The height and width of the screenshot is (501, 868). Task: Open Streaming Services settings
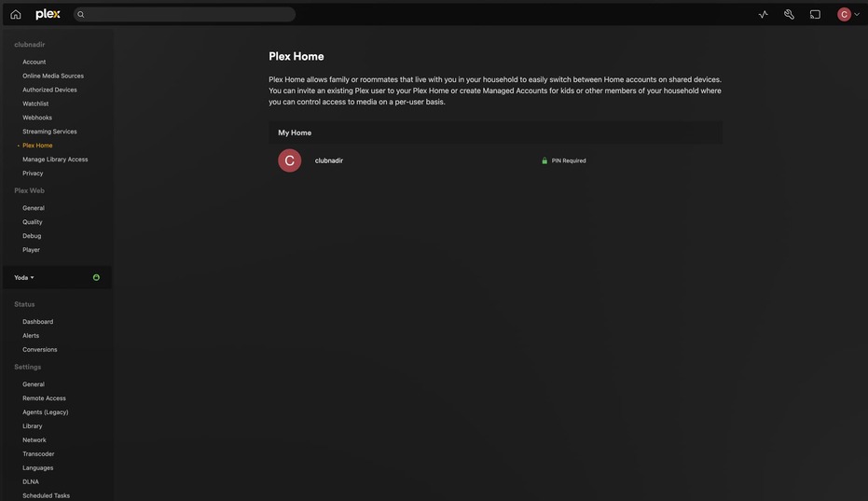(49, 132)
